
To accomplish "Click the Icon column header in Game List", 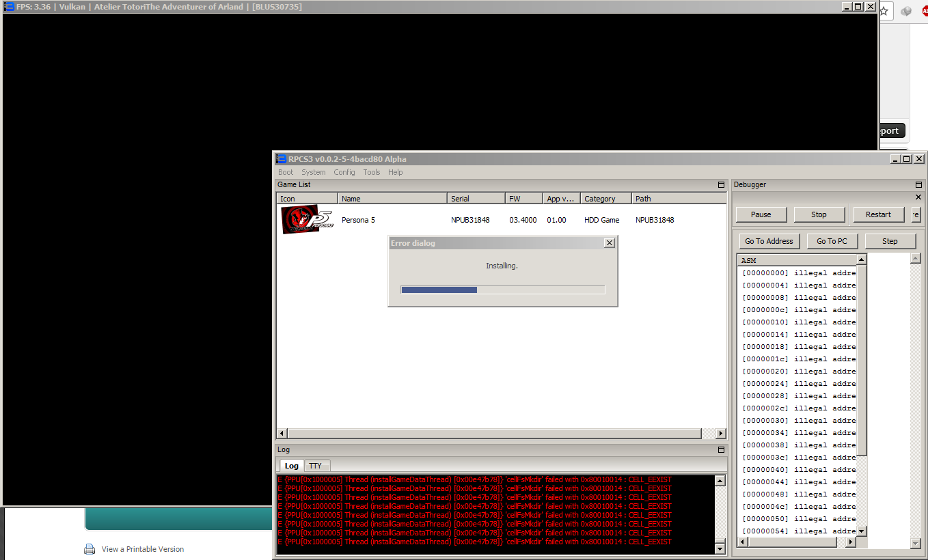I will 307,199.
